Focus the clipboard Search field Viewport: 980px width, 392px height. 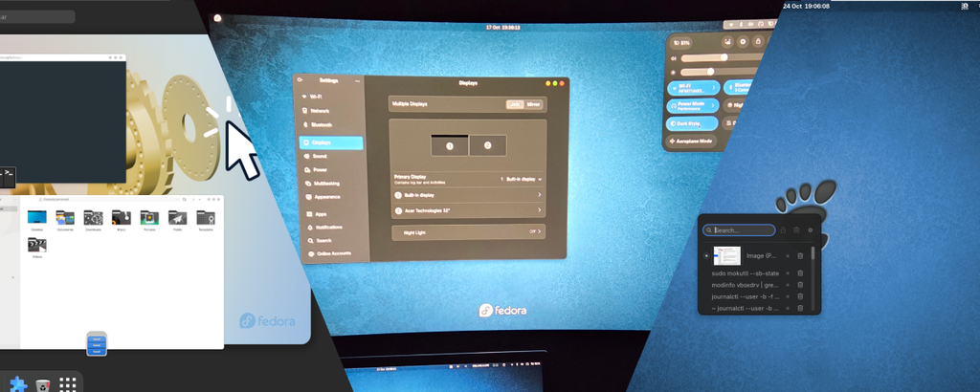pos(740,230)
